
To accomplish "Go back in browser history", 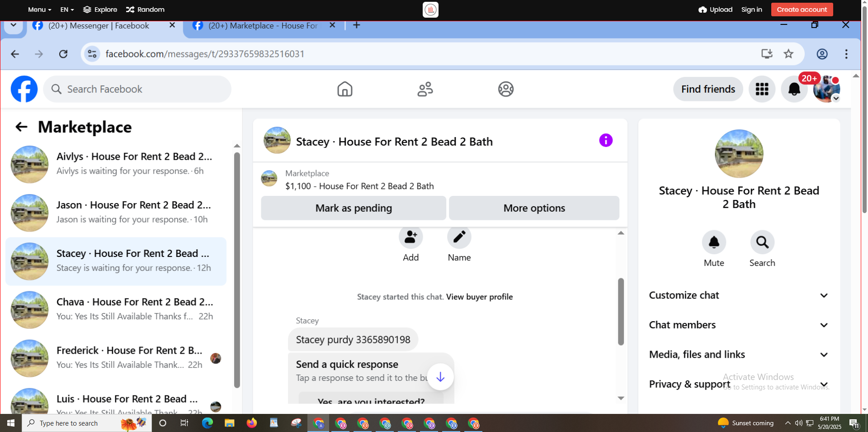I will [15, 54].
